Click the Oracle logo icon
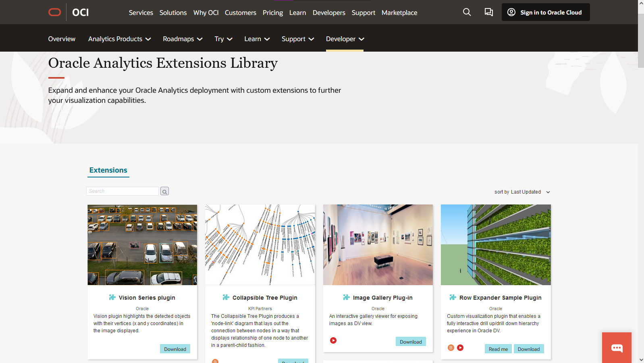This screenshot has height=363, width=644. pos(55,12)
